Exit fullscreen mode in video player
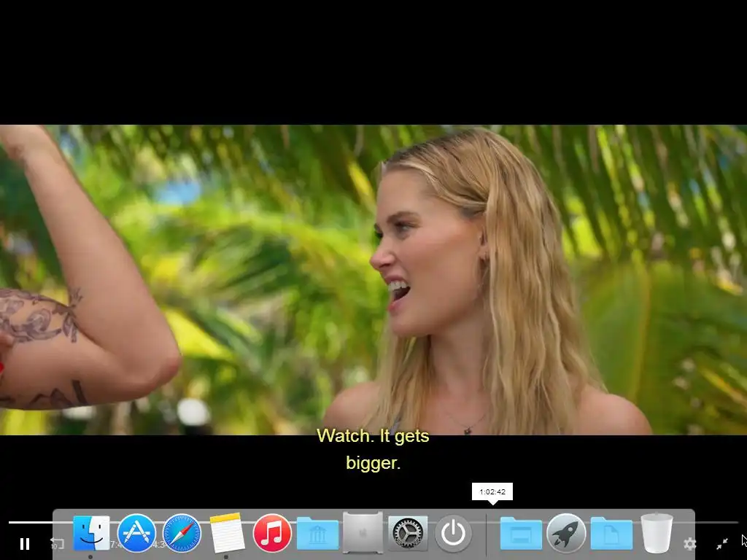 click(722, 543)
